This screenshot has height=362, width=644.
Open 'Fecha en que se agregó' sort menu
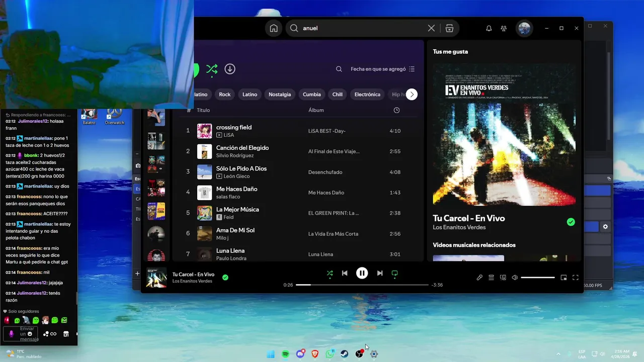(382, 69)
